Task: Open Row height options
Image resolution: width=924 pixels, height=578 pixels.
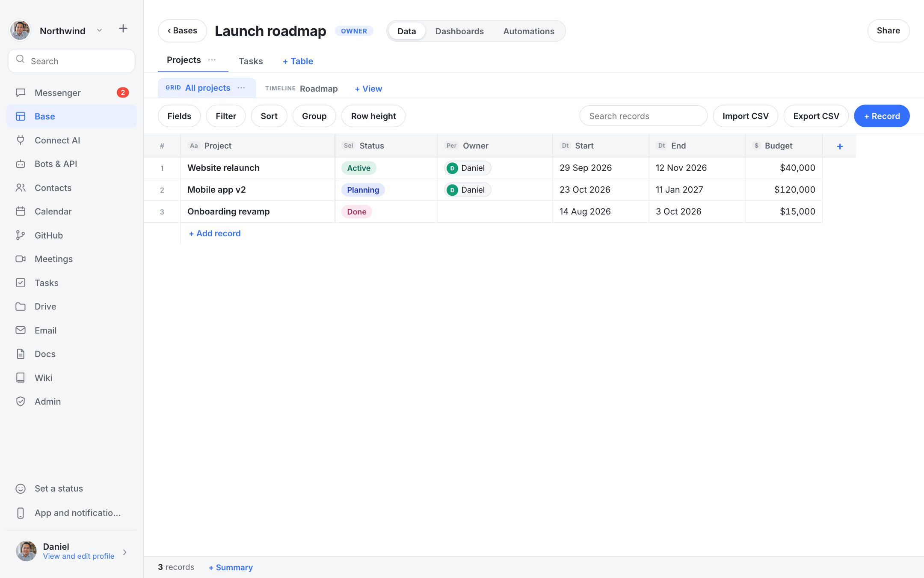Action: point(373,116)
